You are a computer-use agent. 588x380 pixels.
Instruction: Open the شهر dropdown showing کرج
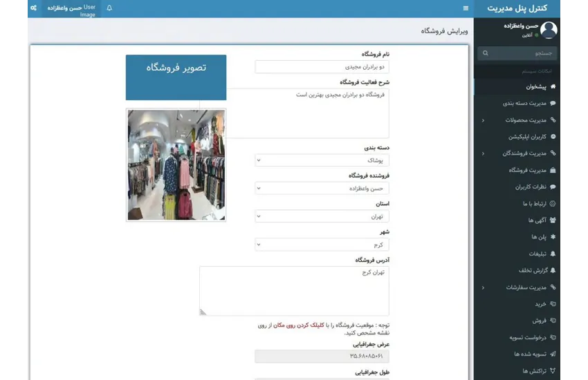point(322,245)
